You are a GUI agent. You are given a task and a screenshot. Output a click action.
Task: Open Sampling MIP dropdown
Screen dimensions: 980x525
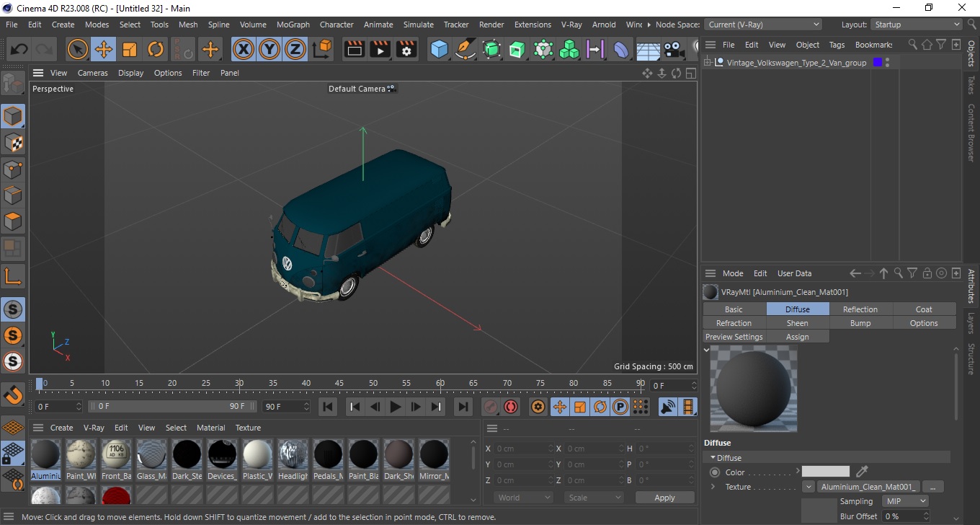pos(904,501)
